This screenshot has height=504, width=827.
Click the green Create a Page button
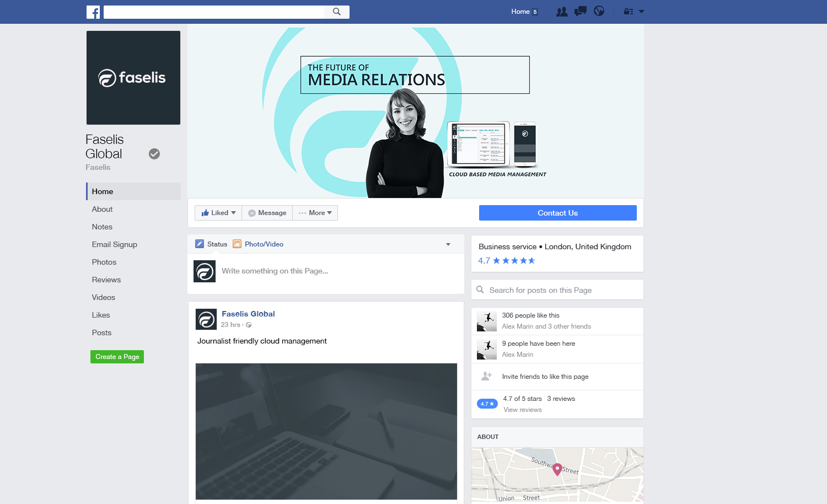(x=117, y=357)
